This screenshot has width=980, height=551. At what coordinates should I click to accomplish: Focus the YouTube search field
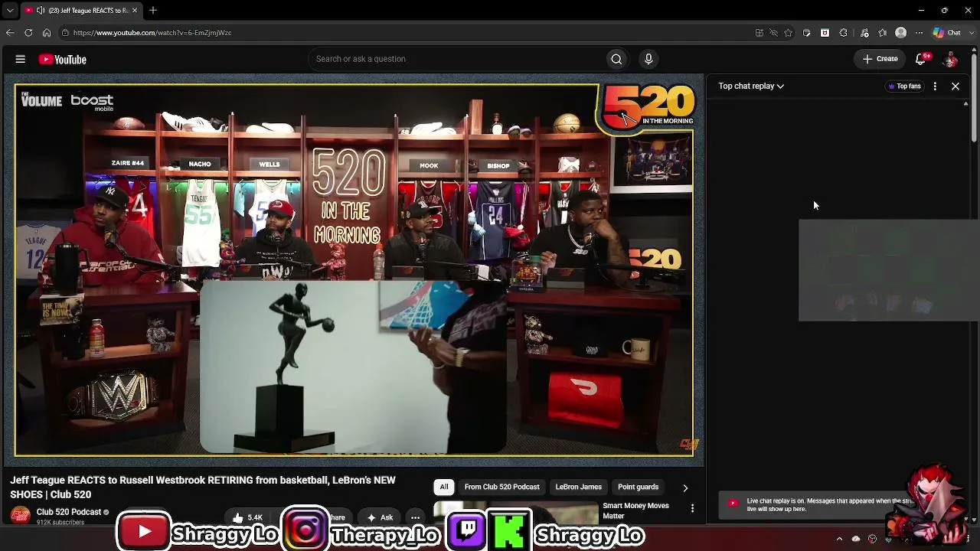click(456, 59)
